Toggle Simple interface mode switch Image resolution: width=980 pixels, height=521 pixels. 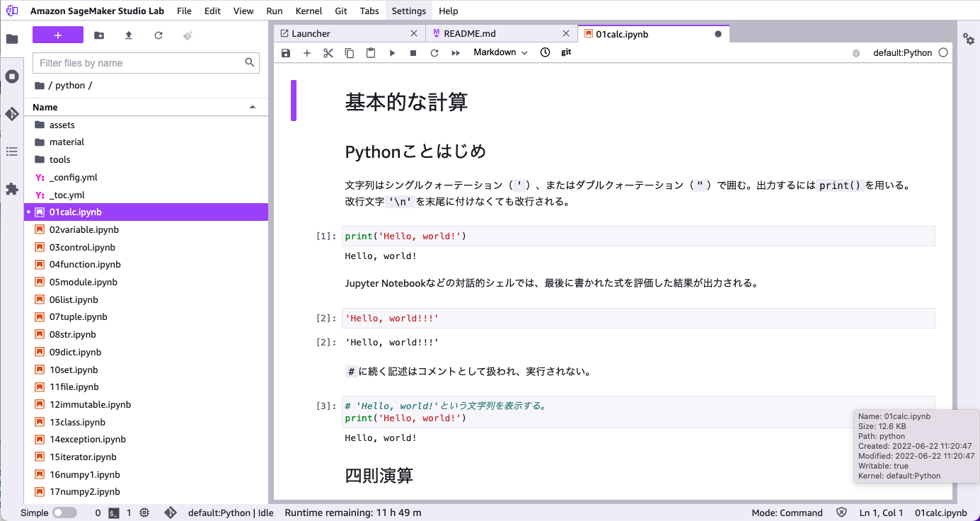[x=64, y=513]
